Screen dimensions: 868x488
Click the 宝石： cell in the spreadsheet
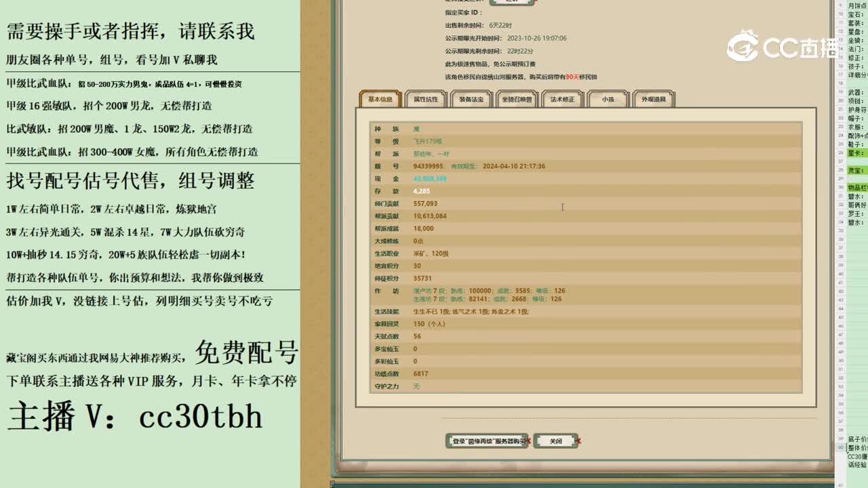856,14
